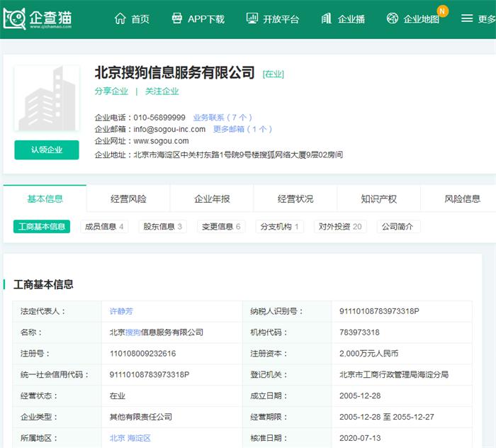Click 北京市工商行政管理局海淀分局 cell
The height and width of the screenshot is (448, 496).
coord(394,374)
